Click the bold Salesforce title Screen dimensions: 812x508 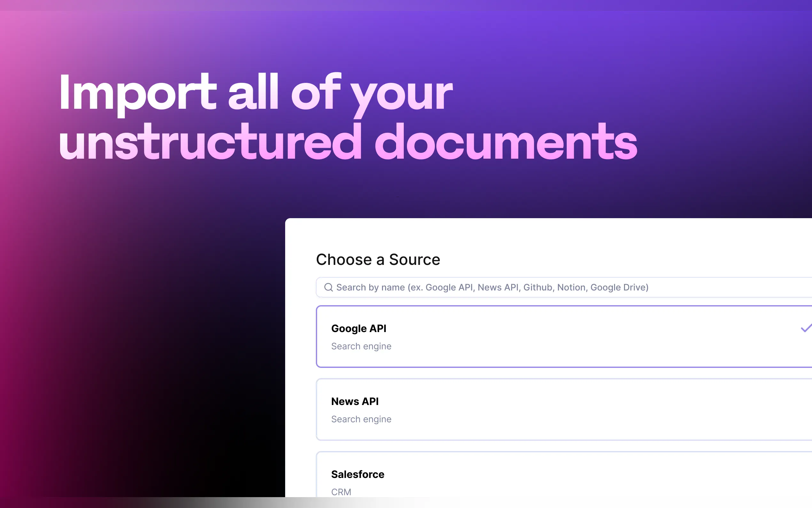[x=357, y=474]
